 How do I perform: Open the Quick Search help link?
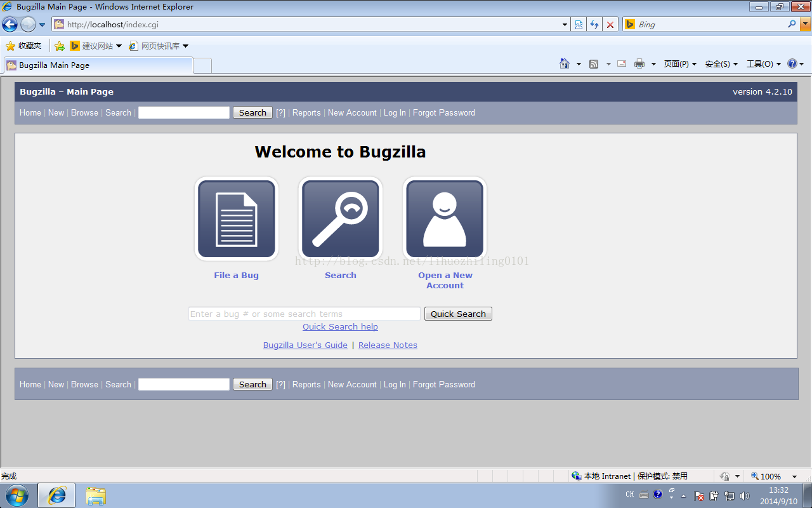pyautogui.click(x=340, y=326)
